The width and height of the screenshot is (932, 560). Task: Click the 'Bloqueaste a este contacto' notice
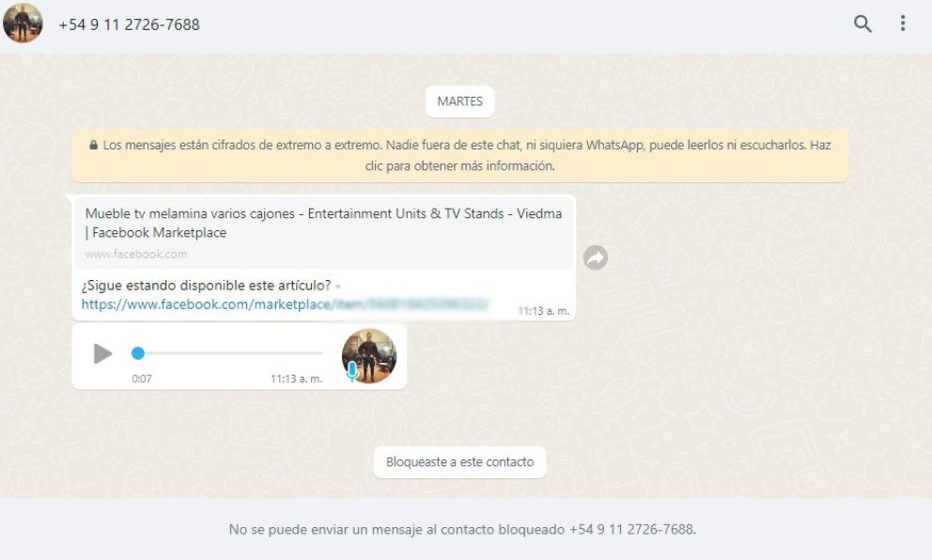pos(459,462)
